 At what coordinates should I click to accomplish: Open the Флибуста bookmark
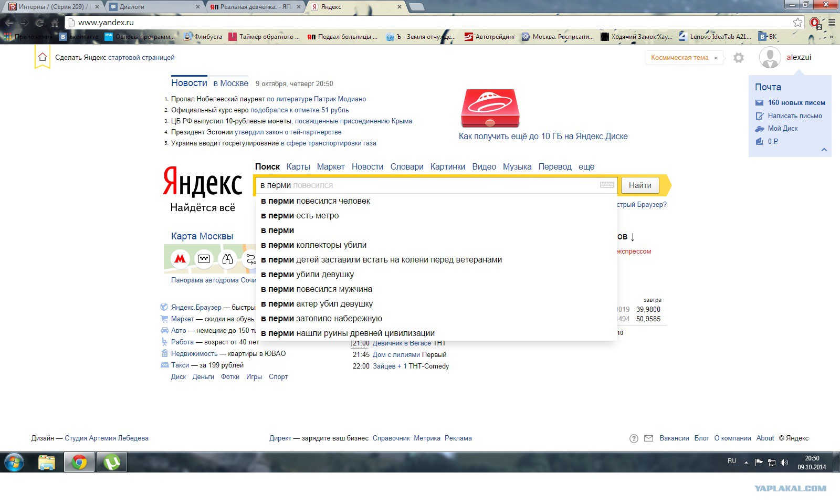coord(203,37)
